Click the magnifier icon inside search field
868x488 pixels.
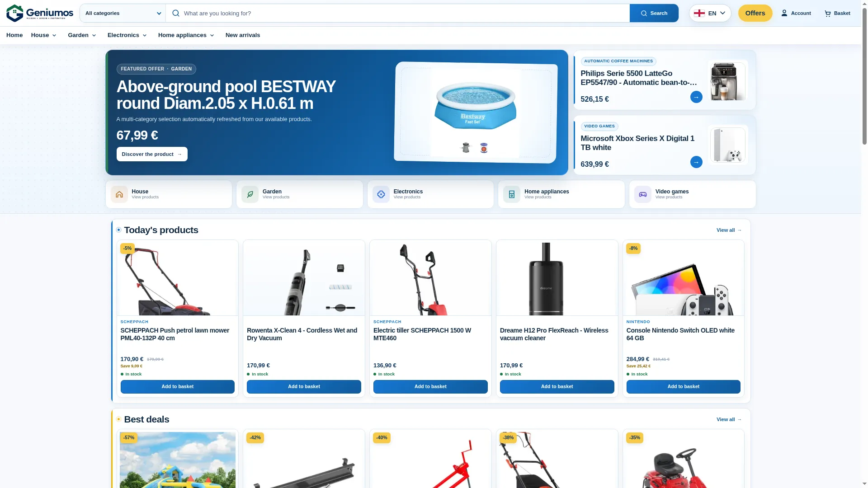tap(176, 13)
